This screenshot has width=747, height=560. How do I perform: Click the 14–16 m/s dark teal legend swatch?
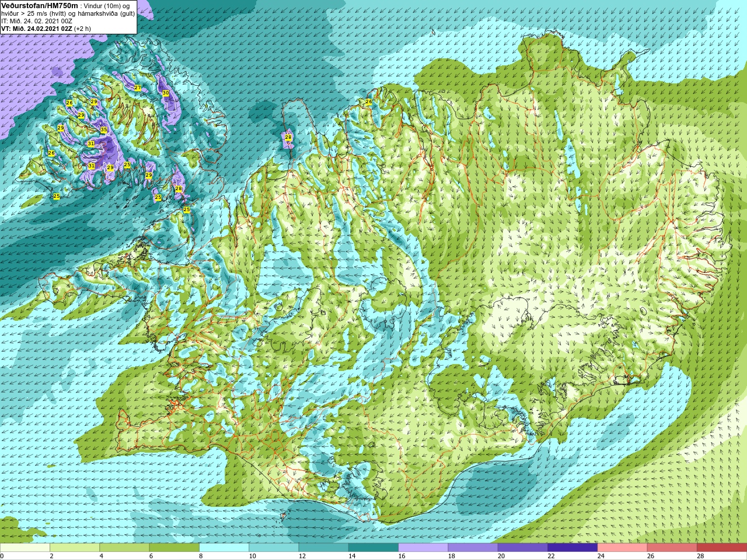(373, 548)
